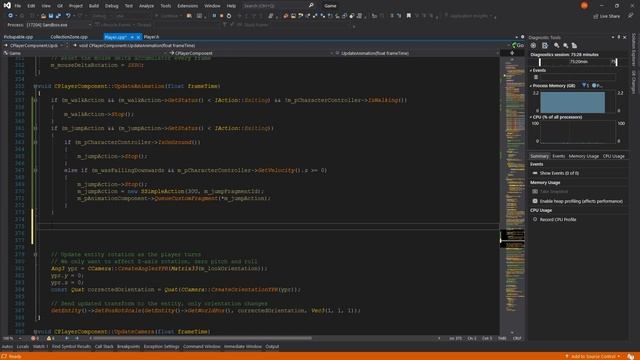Click the Go button above the scrollbar
The image size is (640, 360).
coord(518,46)
